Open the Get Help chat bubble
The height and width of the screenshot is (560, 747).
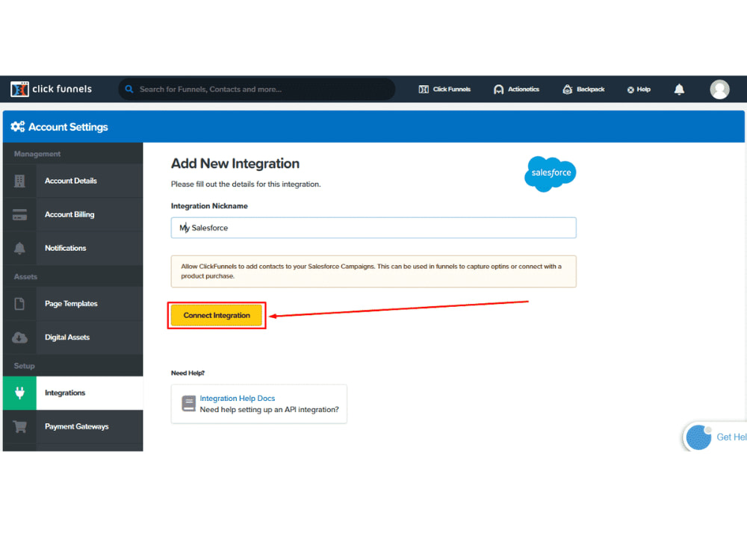click(715, 437)
